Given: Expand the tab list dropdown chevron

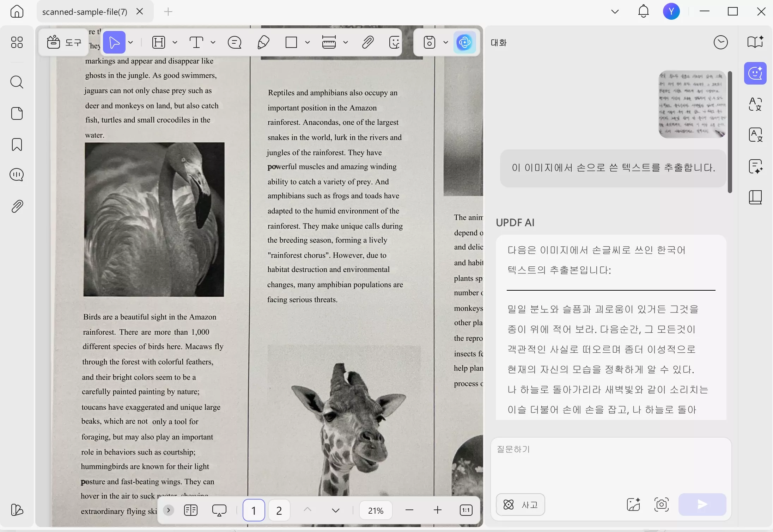Looking at the screenshot, I should coord(615,12).
